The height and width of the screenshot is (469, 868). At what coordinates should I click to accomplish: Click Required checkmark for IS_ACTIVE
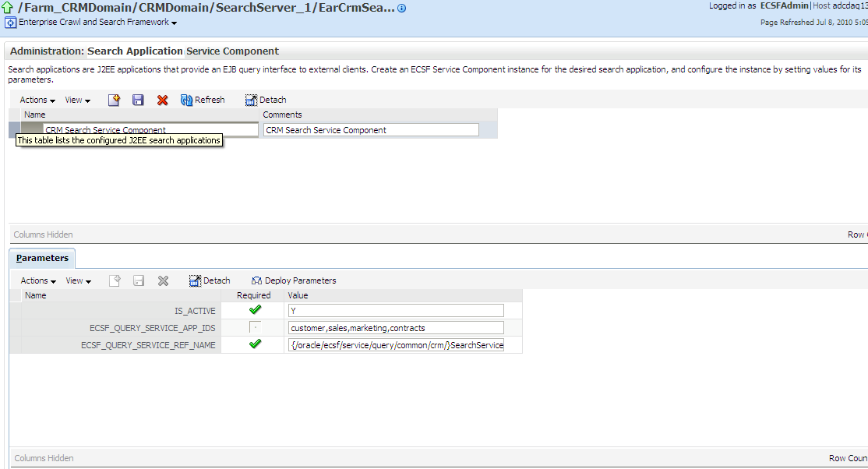[256, 310]
